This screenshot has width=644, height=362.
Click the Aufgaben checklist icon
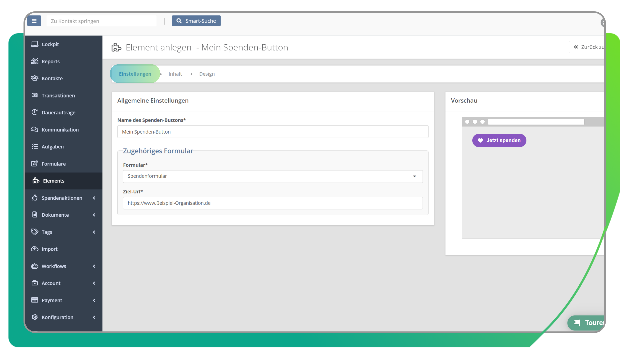tap(34, 147)
